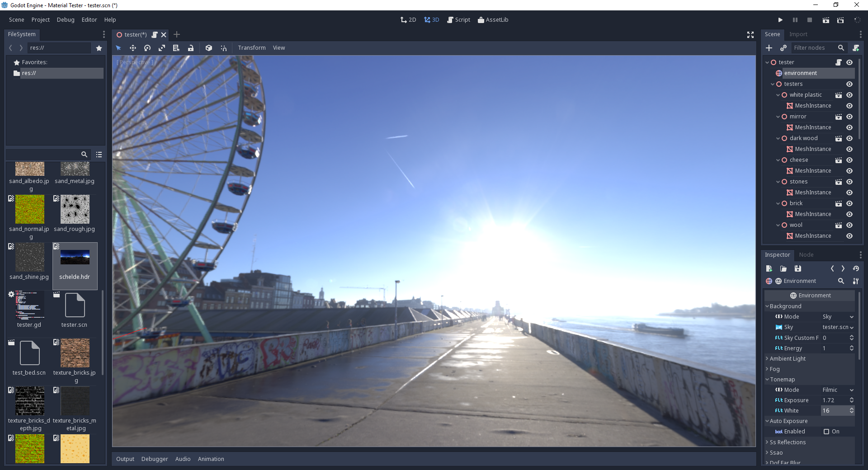Collapse the dark wood node in the scene tree
The image size is (868, 470).
click(778, 138)
